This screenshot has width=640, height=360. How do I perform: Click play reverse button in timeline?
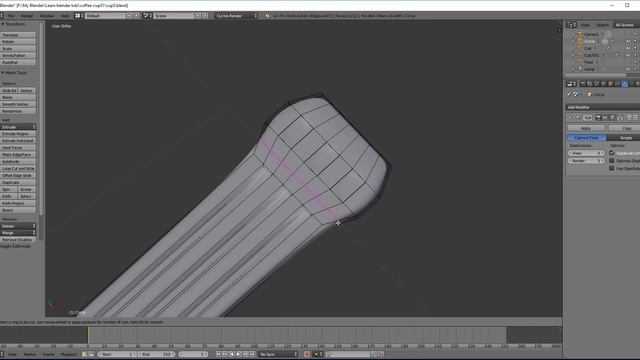(x=232, y=354)
